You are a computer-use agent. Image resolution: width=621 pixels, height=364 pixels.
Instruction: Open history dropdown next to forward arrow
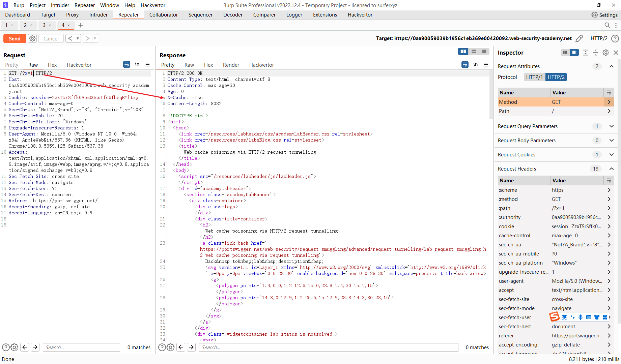point(95,38)
